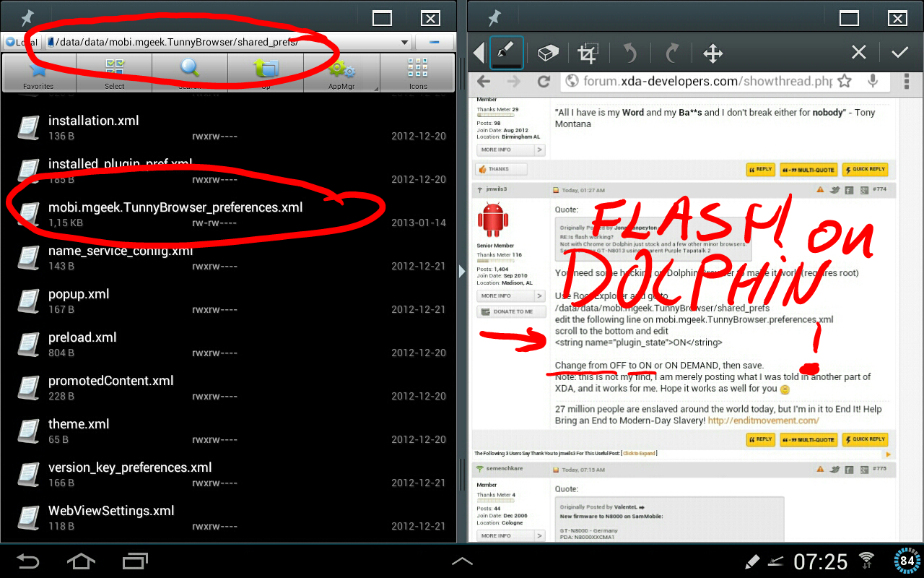Go up one folder level
Viewport: 924px width, 578px height.
(x=266, y=73)
